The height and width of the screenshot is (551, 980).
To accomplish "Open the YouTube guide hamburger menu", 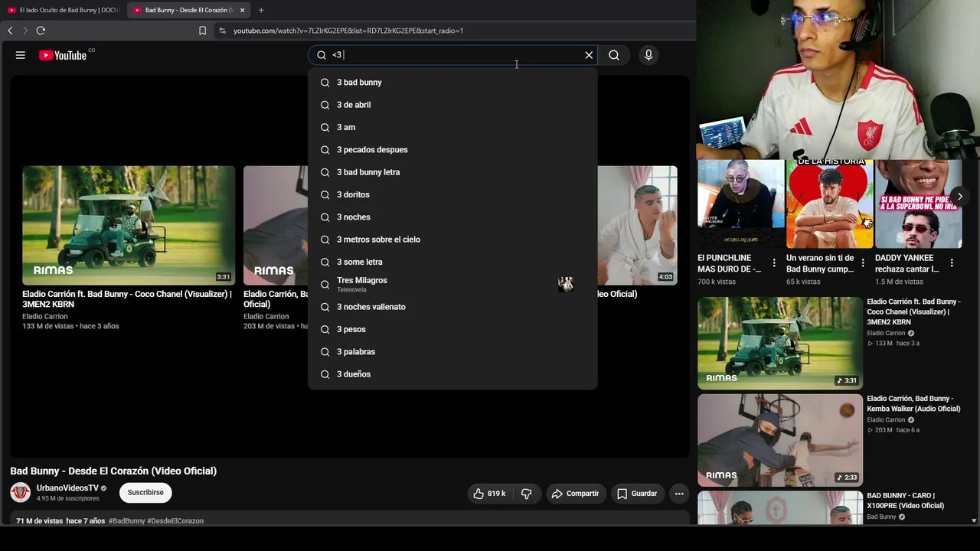I will point(21,55).
